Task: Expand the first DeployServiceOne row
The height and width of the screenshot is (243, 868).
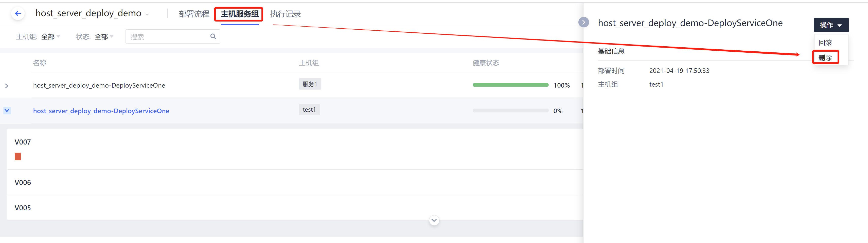Action: point(7,86)
